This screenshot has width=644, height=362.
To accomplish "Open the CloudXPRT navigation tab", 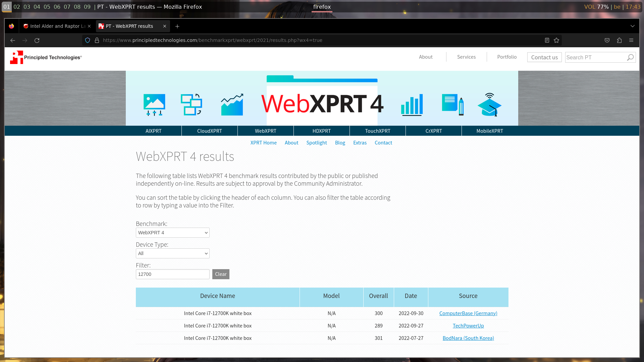I will [210, 131].
